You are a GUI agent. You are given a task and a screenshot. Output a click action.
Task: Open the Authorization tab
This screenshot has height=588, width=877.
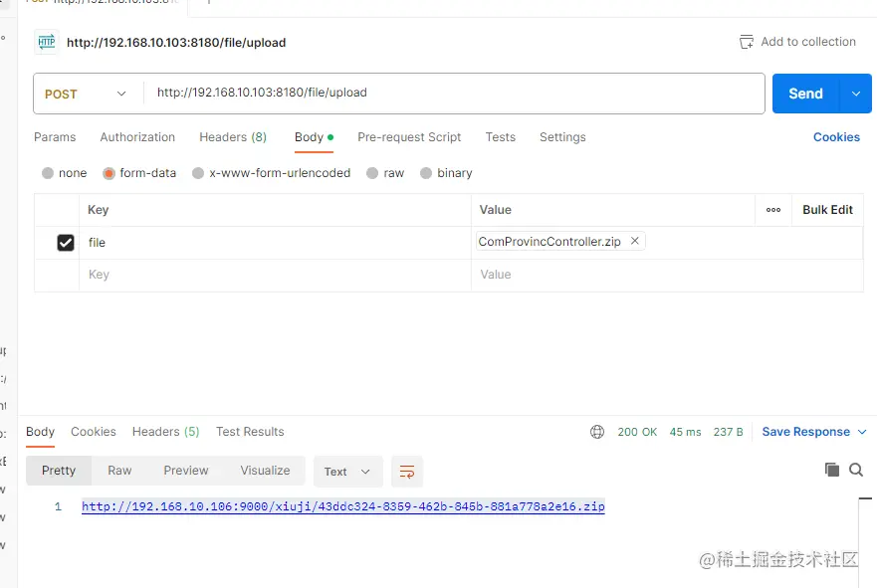click(x=137, y=137)
